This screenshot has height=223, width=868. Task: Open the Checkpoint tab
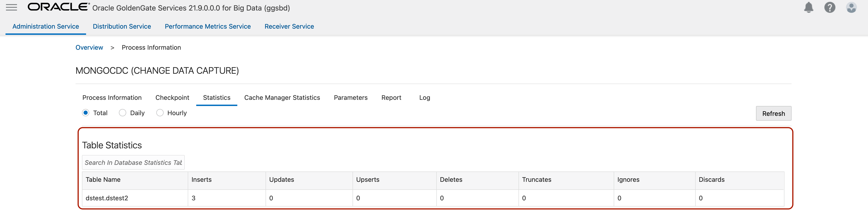[172, 98]
